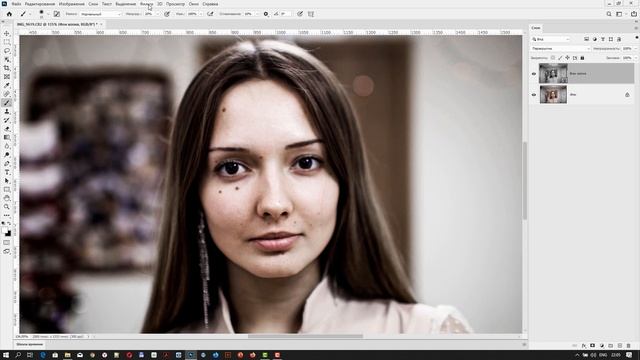Select the Pen tool
The width and height of the screenshot is (640, 360).
click(7, 163)
